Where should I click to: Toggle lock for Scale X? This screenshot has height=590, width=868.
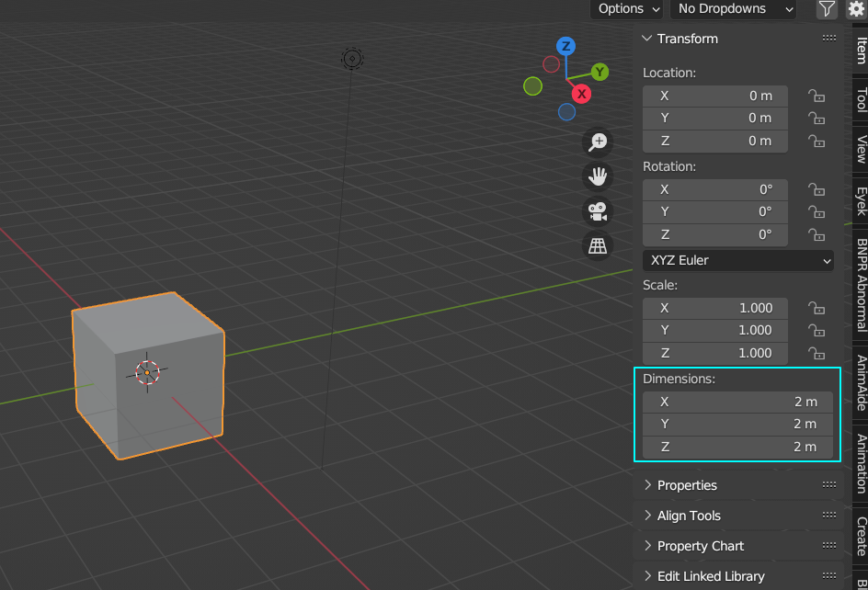pyautogui.click(x=816, y=308)
